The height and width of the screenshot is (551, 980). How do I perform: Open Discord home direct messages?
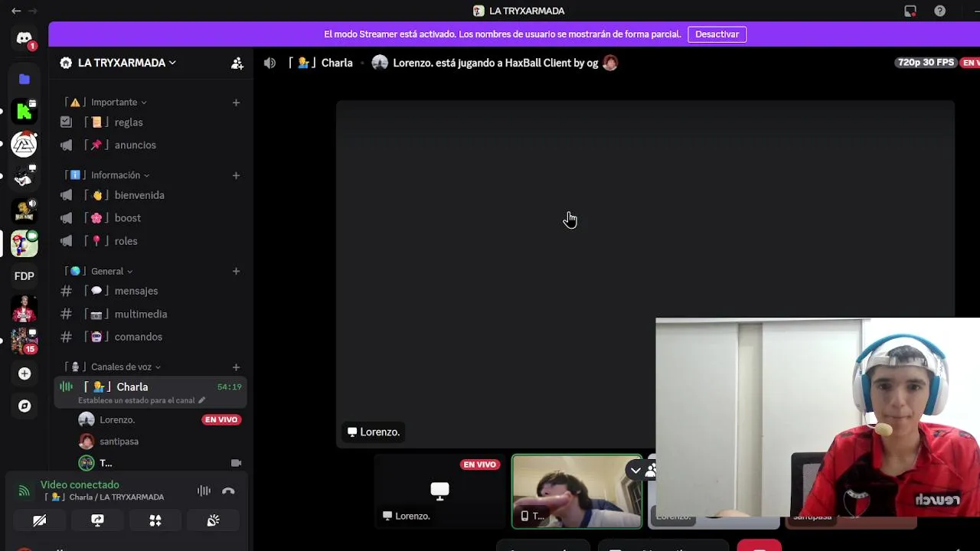(x=24, y=38)
